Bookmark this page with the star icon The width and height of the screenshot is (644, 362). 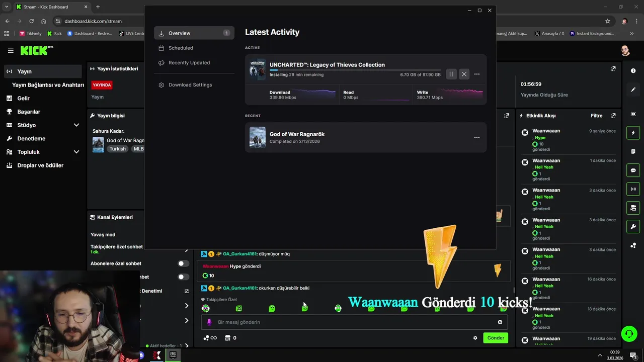(608, 21)
